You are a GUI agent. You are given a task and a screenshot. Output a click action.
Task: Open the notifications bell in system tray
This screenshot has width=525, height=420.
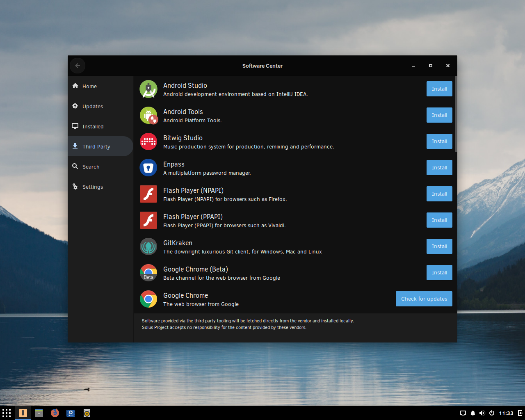click(473, 413)
